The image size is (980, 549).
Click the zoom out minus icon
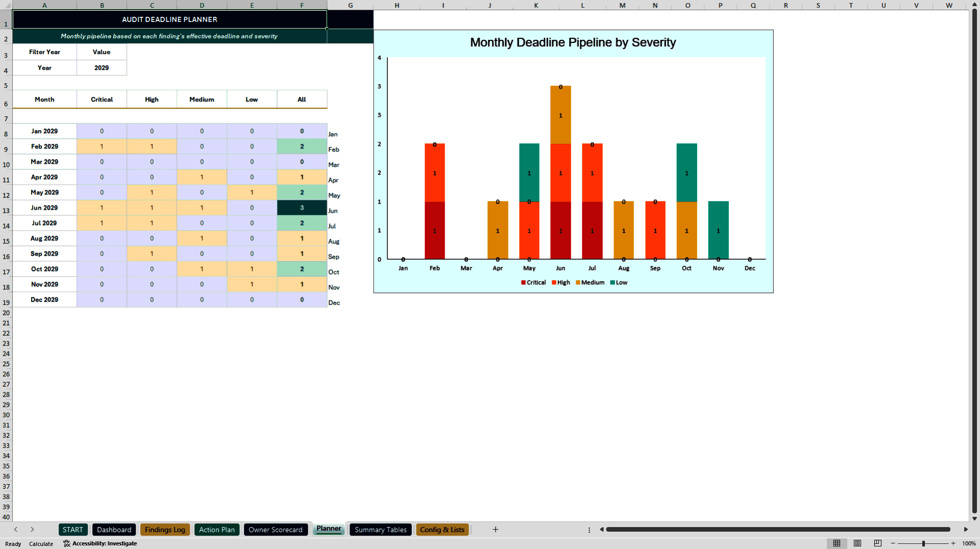click(893, 543)
